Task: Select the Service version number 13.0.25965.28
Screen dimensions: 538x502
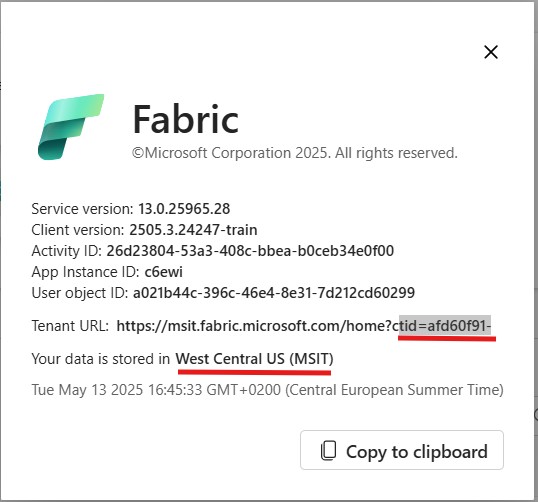Action: pos(184,209)
